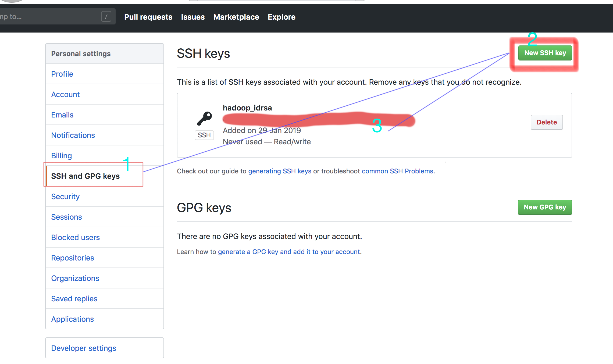The image size is (613, 364).
Task: Open Emails settings in the sidebar
Action: pyautogui.click(x=105, y=115)
